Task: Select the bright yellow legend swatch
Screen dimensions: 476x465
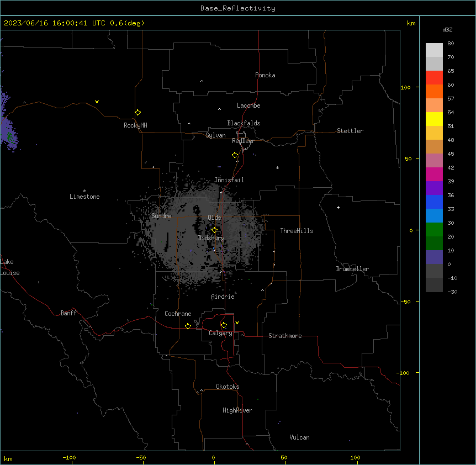Action: tap(434, 119)
